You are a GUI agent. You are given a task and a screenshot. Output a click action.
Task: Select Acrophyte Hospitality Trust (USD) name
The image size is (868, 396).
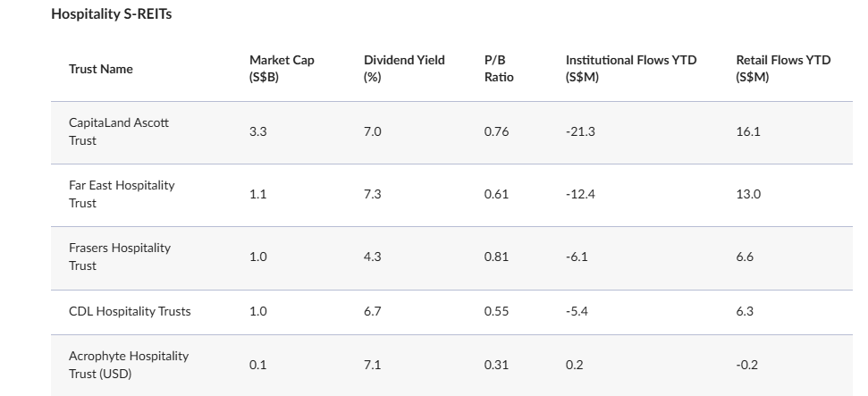click(x=129, y=365)
